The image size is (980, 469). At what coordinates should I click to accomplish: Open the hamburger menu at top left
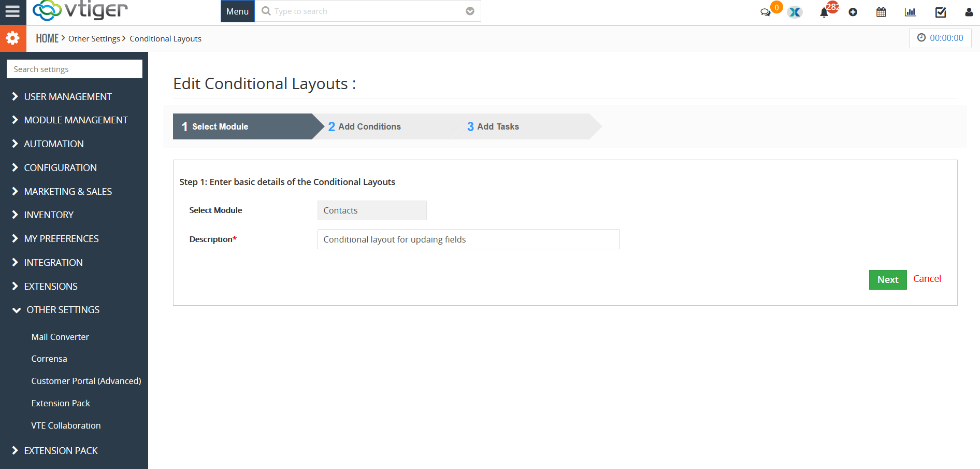[x=12, y=11]
